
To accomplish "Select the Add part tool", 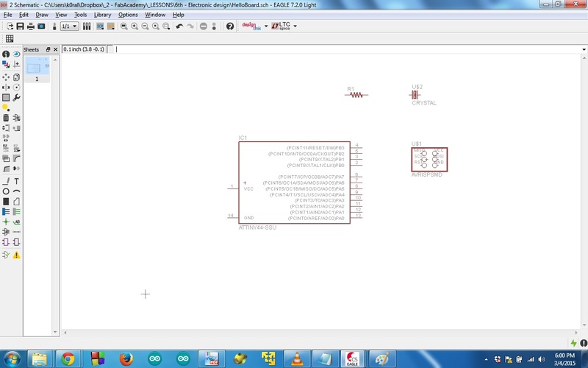I will pos(16,118).
